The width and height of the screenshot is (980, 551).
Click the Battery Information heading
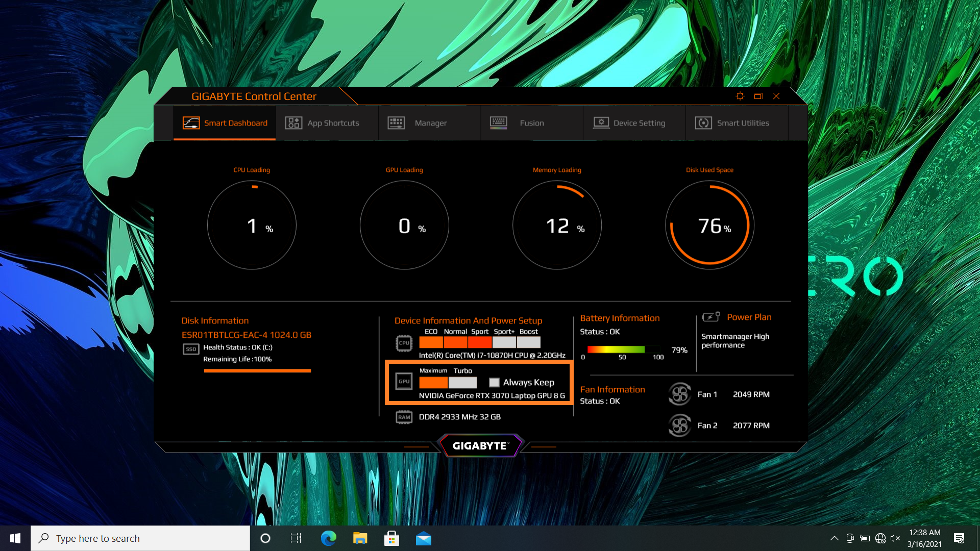[620, 318]
